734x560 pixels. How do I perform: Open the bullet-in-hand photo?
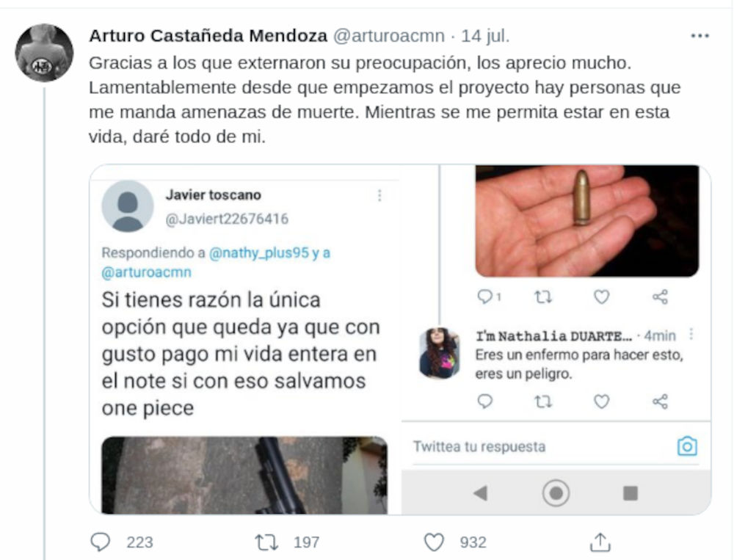[587, 220]
